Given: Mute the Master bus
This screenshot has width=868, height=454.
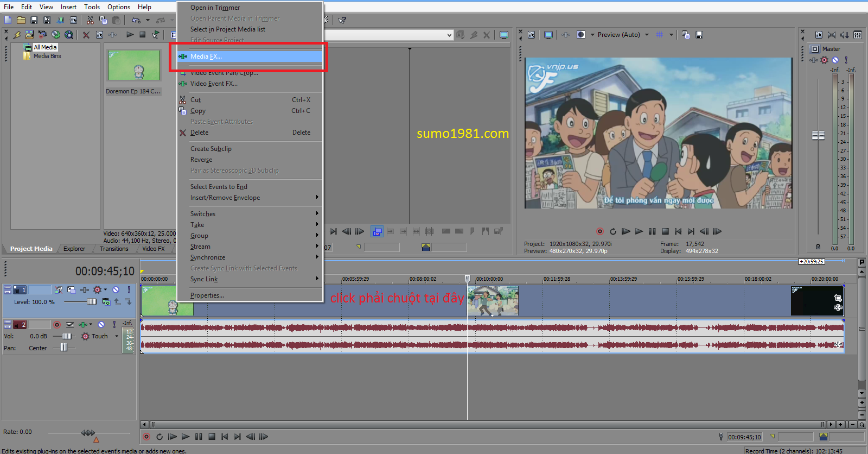Looking at the screenshot, I should tap(835, 60).
